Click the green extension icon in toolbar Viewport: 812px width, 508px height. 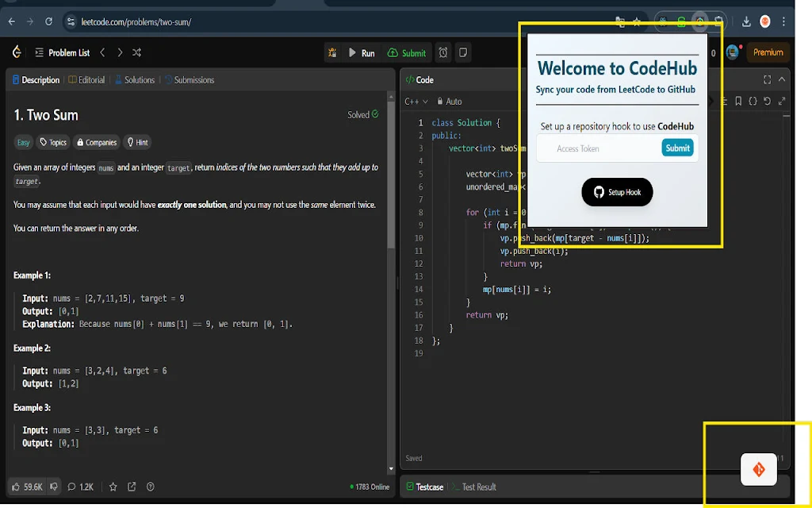click(x=681, y=21)
